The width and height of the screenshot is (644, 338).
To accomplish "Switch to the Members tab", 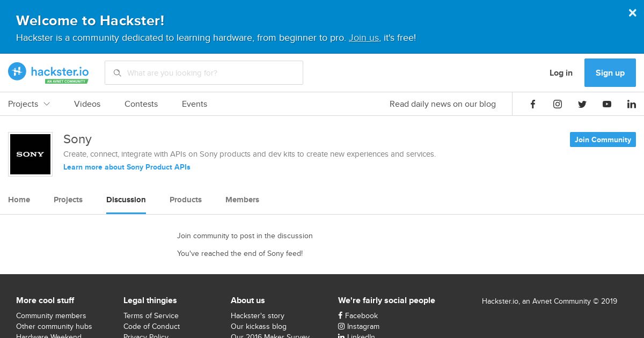I will 242,200.
